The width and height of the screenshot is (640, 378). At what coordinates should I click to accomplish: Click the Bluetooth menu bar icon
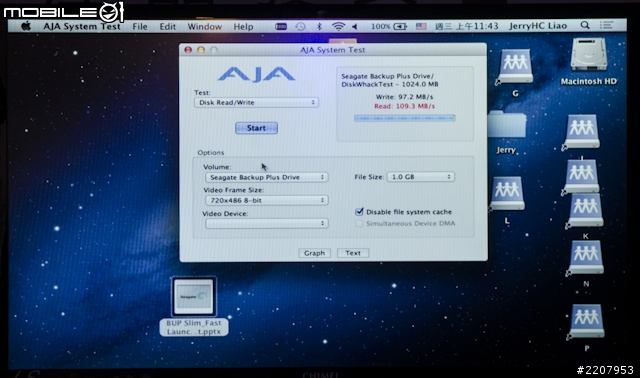pos(319,27)
